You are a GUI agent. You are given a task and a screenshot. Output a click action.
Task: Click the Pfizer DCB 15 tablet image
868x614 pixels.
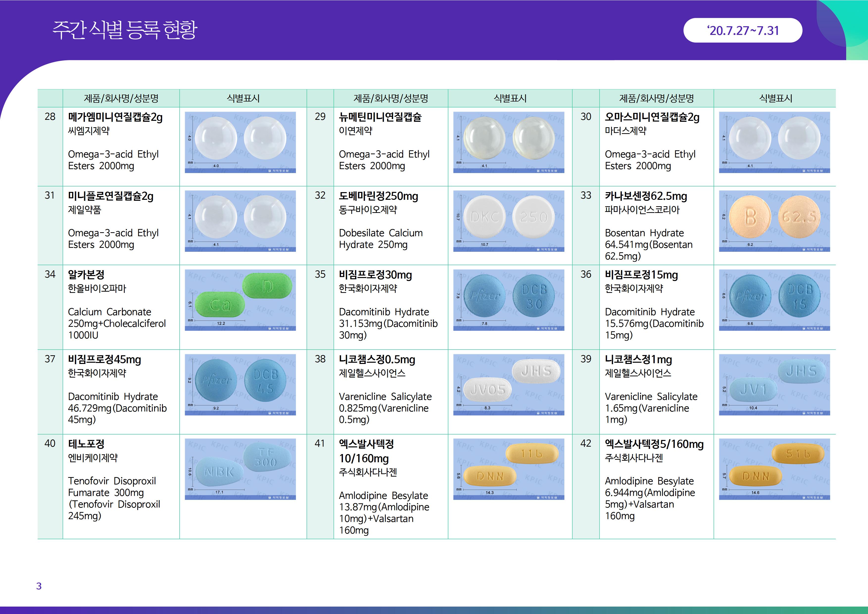point(774,300)
